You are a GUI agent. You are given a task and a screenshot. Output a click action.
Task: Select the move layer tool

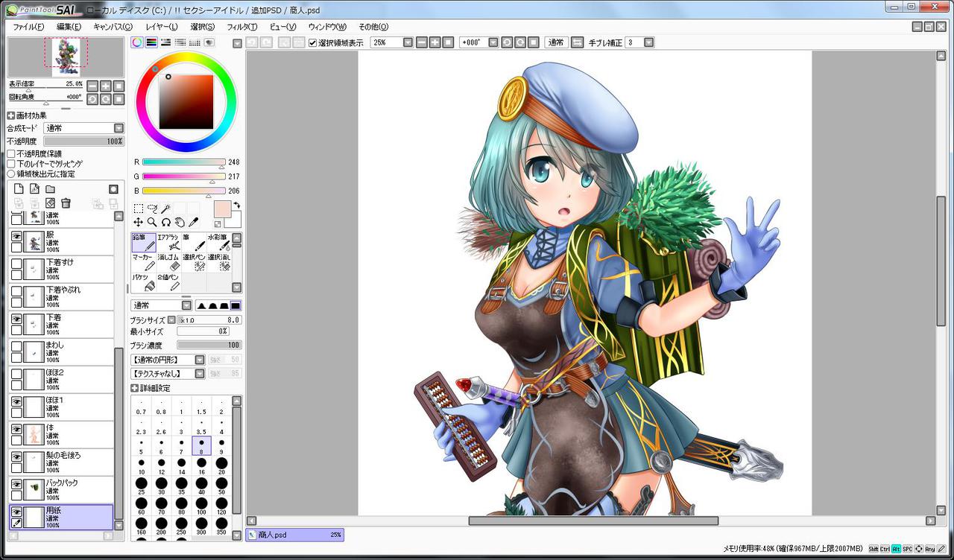(x=139, y=222)
